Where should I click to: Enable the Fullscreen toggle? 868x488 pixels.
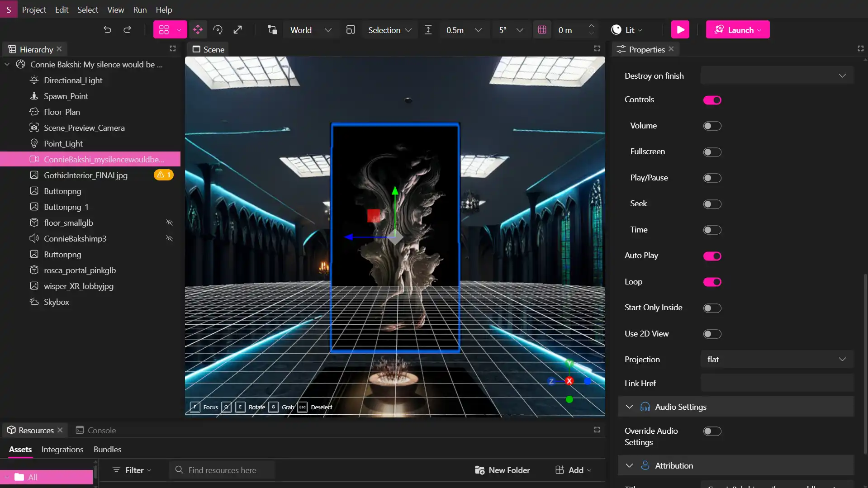[x=712, y=152]
